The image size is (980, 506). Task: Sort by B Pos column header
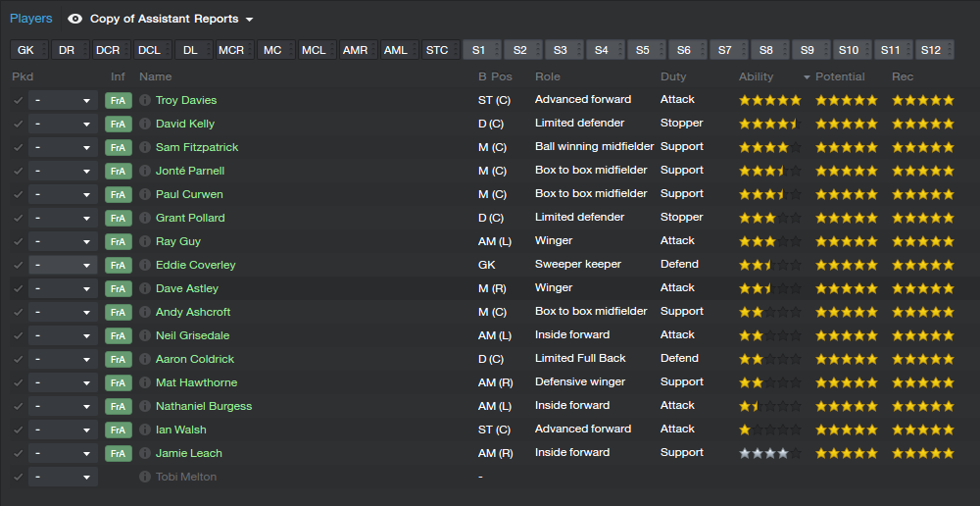(495, 76)
